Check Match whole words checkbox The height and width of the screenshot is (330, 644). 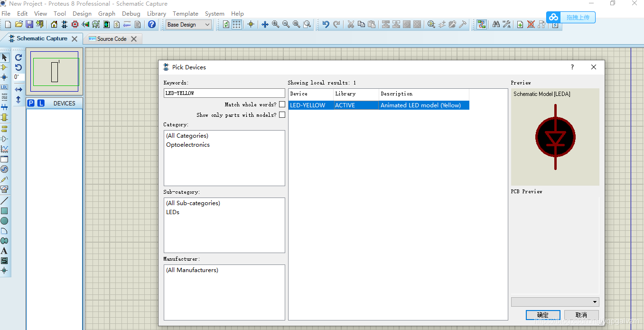pos(282,104)
